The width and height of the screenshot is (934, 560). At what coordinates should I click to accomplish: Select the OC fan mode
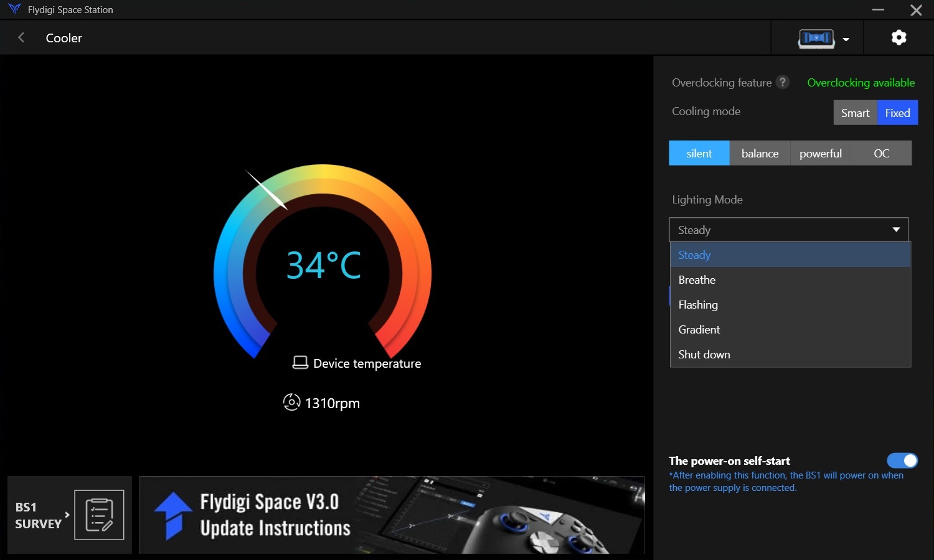click(x=881, y=153)
